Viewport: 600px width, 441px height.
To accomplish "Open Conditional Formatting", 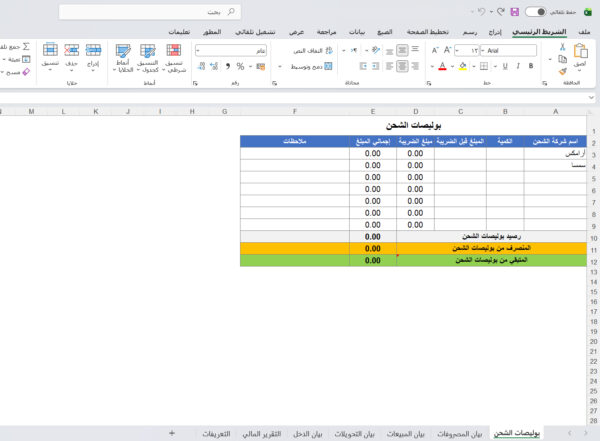I will click(174, 58).
